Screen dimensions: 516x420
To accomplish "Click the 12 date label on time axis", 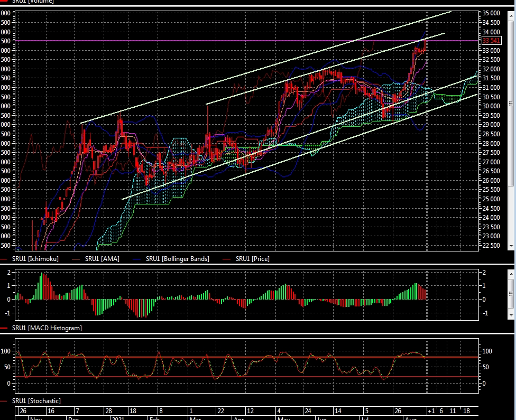I will pos(251,411).
